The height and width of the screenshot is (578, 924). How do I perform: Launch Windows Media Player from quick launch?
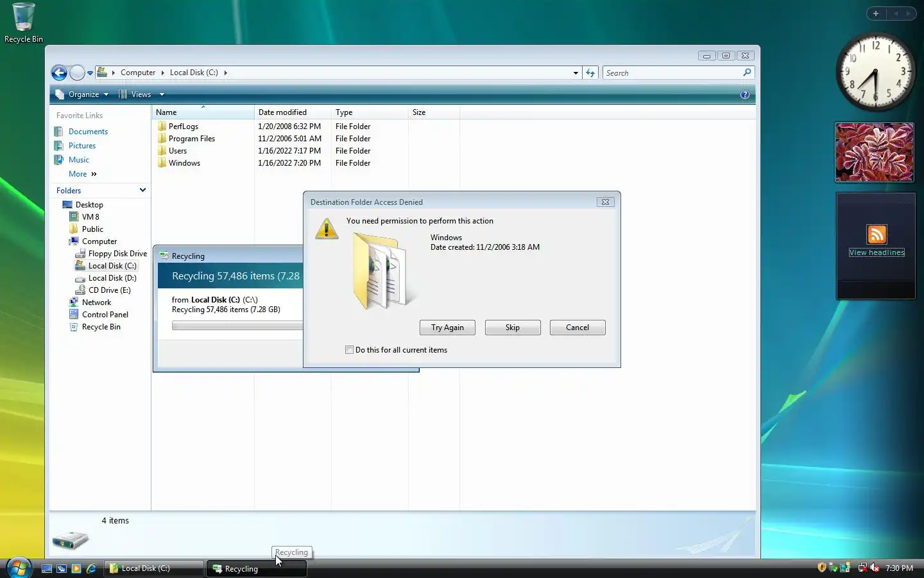pos(76,568)
